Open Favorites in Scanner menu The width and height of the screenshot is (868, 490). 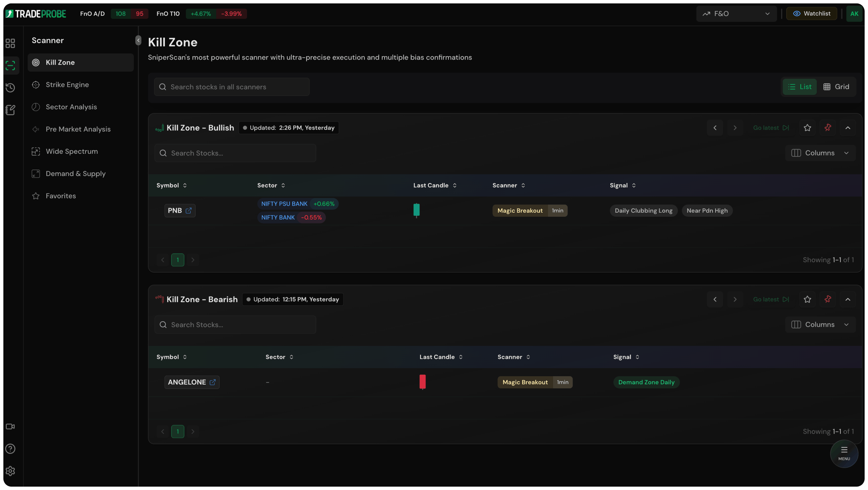80,196
